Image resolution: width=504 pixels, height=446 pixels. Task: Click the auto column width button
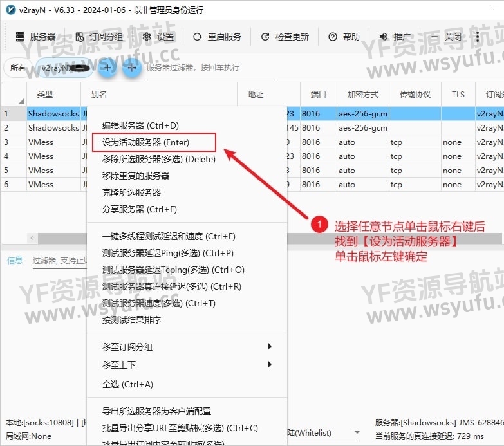click(x=132, y=68)
